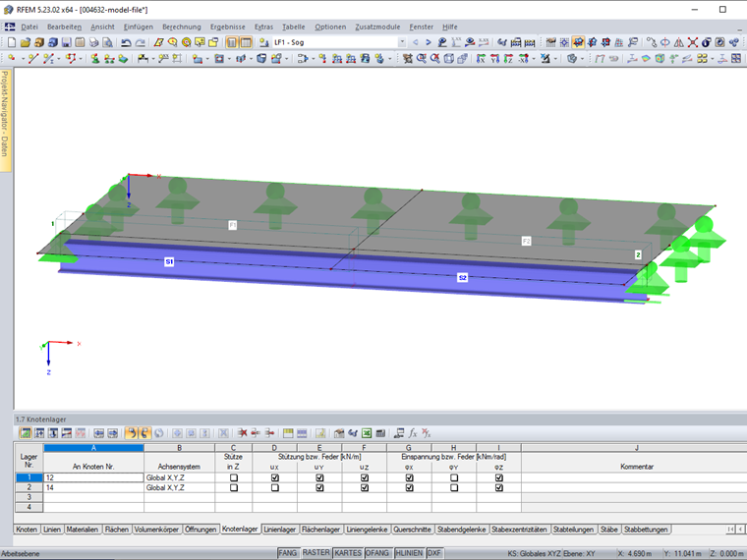Open the Berechnung menu
This screenshot has height=560, width=747.
tap(182, 27)
